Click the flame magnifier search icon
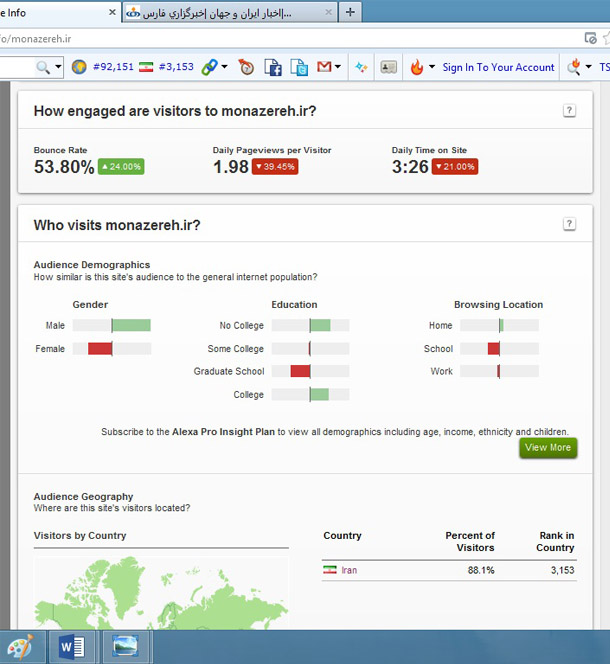 tap(574, 67)
